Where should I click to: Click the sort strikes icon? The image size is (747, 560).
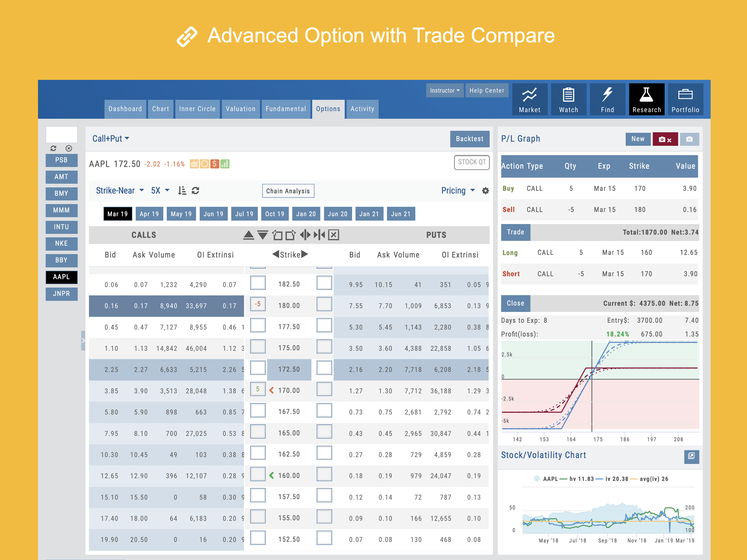pyautogui.click(x=182, y=191)
